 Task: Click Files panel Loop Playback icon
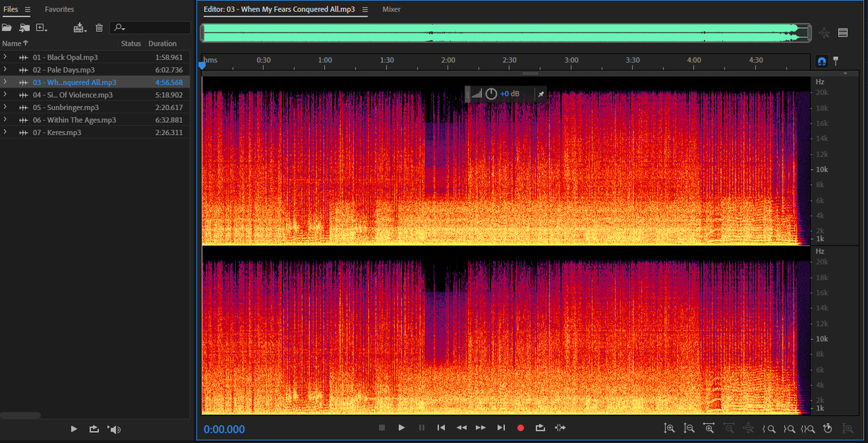(x=94, y=429)
